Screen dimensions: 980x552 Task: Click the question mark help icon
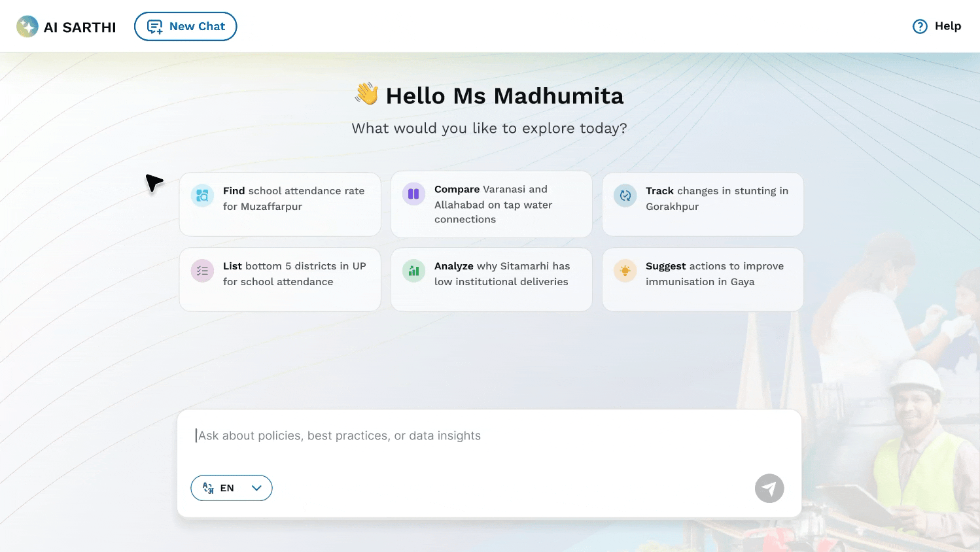point(920,26)
